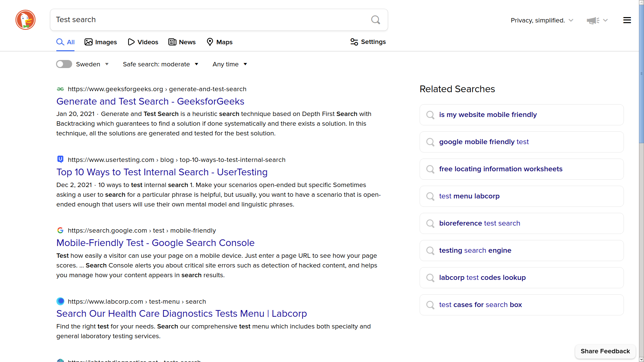Viewport: 644px width, 362px height.
Task: Click the vertical scrollbar thumb
Action: click(x=641, y=74)
